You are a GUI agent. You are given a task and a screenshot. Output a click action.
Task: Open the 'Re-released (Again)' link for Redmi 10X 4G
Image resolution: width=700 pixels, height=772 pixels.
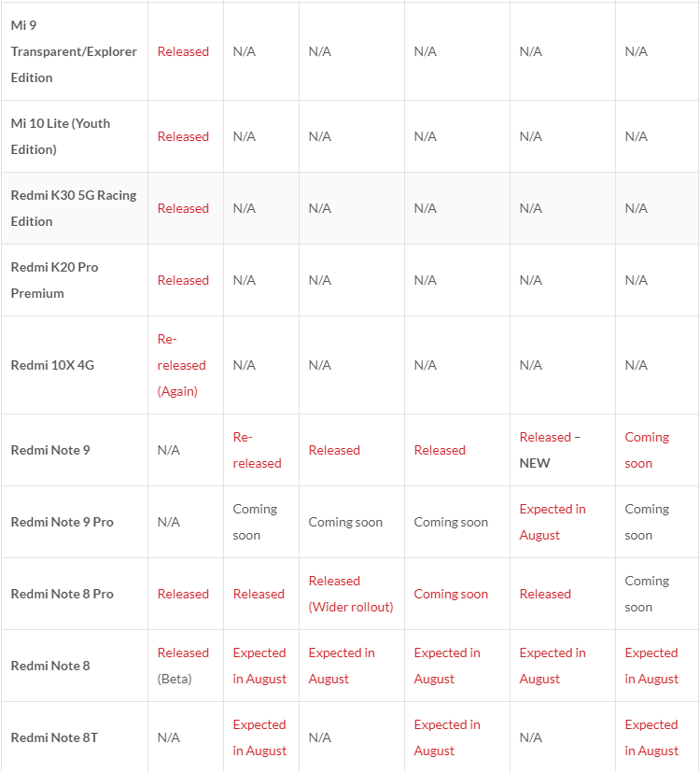click(181, 365)
